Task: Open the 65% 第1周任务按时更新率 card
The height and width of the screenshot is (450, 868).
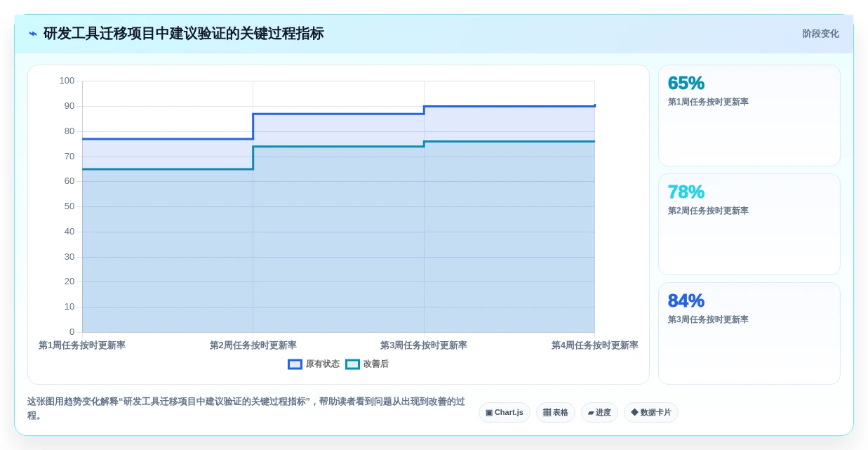Action: (749, 116)
